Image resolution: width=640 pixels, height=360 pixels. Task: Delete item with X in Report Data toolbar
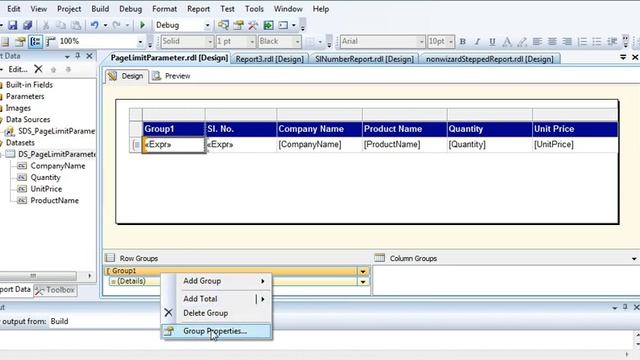[38, 69]
